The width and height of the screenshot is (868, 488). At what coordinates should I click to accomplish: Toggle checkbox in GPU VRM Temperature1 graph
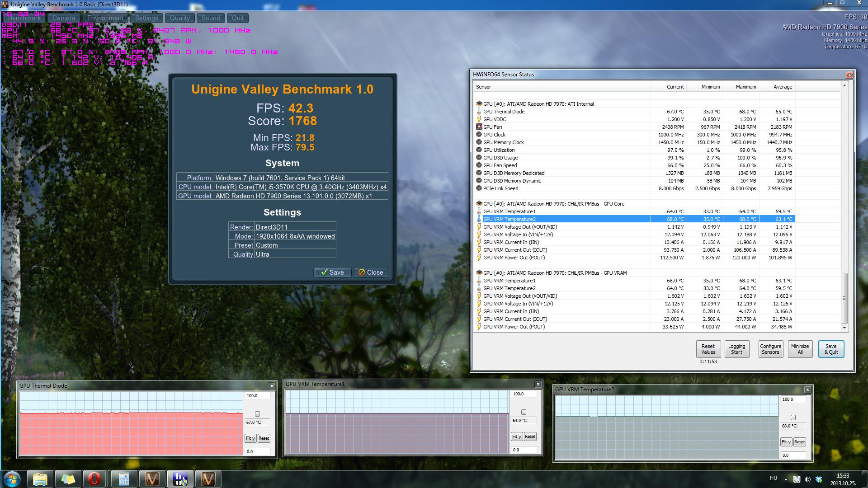pyautogui.click(x=524, y=412)
